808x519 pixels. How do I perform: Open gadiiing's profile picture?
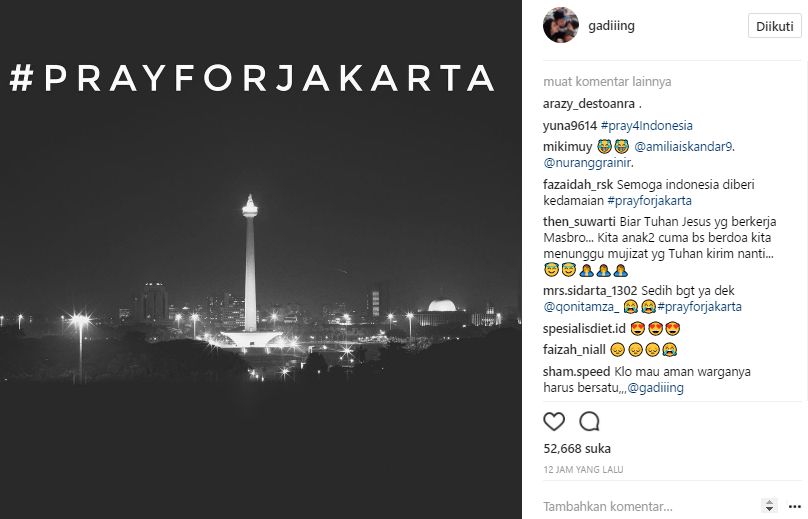point(561,25)
